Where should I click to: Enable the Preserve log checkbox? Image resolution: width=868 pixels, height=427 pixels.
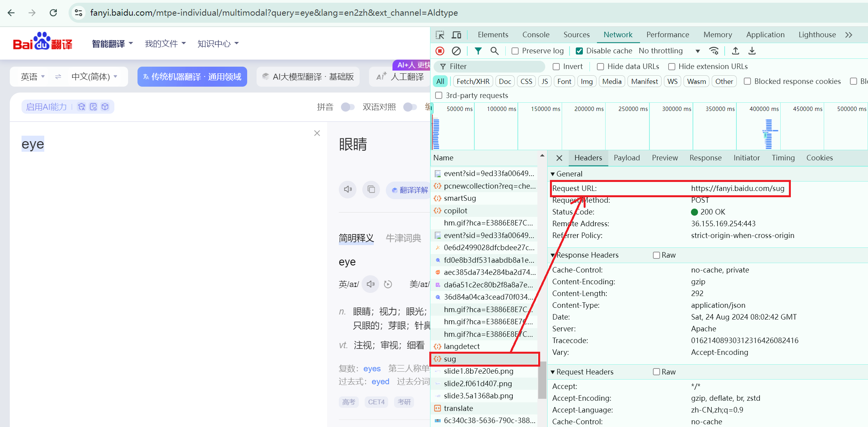515,51
